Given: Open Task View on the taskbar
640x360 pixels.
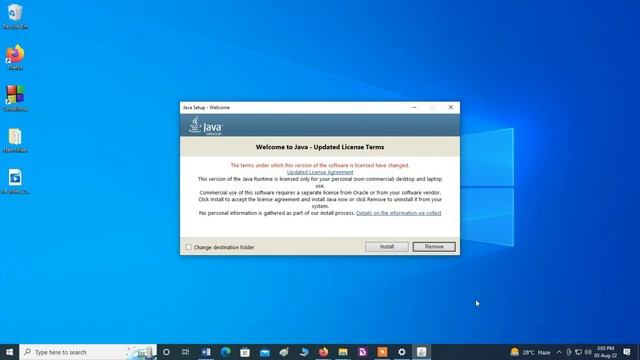Looking at the screenshot, I should pos(185,352).
